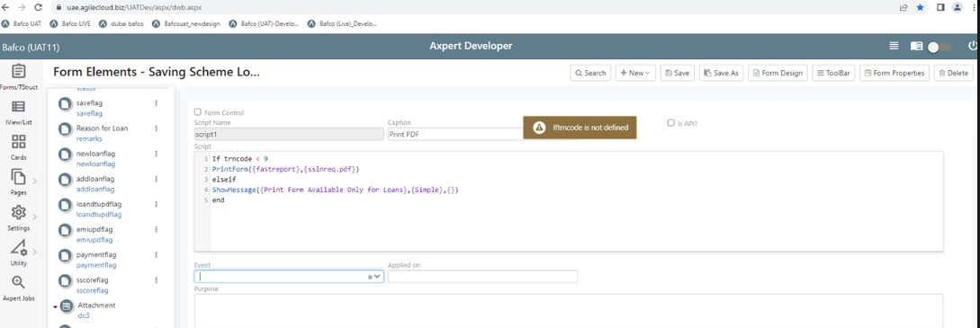980x328 pixels.
Task: Click the bookmark star icon
Action: pyautogui.click(x=920, y=7)
